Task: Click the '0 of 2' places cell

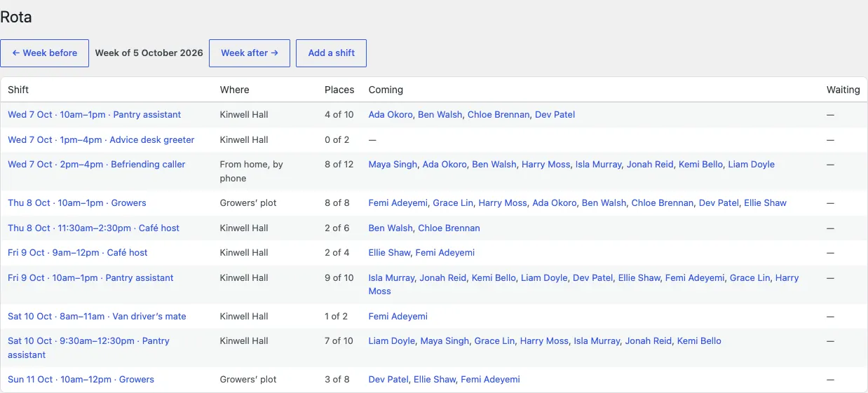Action: (x=337, y=140)
